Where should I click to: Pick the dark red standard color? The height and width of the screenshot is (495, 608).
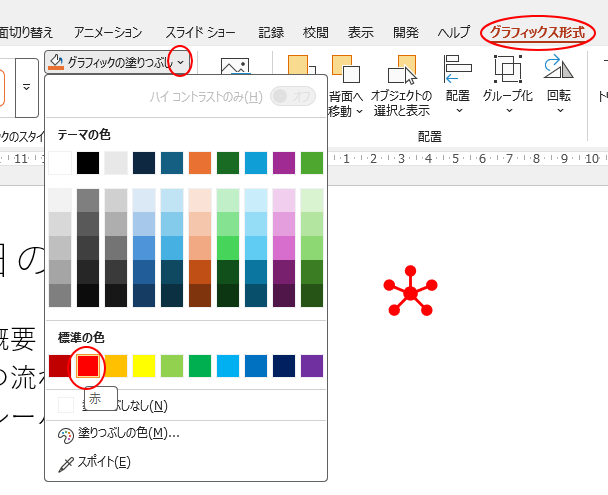[x=59, y=366]
